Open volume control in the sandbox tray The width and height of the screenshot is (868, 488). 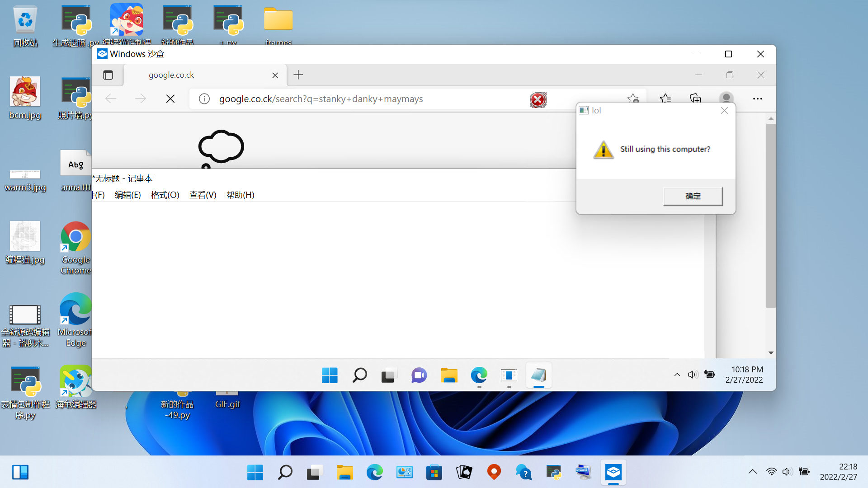tap(693, 375)
